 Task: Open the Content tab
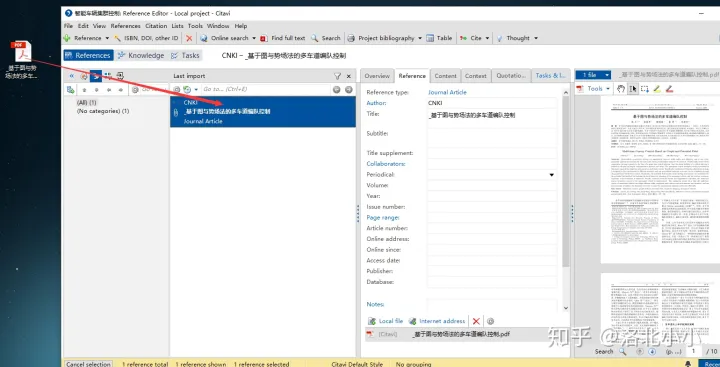[x=445, y=76]
